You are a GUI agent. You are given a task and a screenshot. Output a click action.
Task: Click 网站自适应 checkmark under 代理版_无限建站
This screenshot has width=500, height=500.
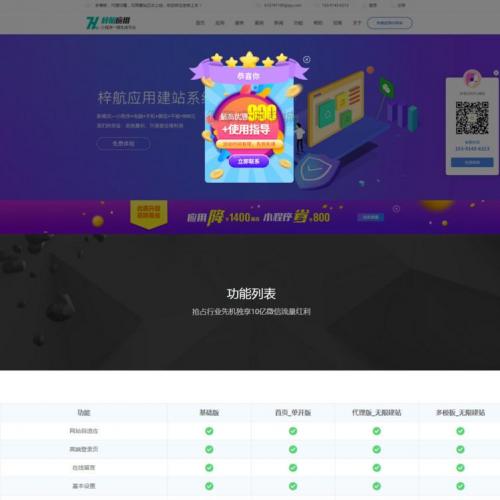[377, 431]
